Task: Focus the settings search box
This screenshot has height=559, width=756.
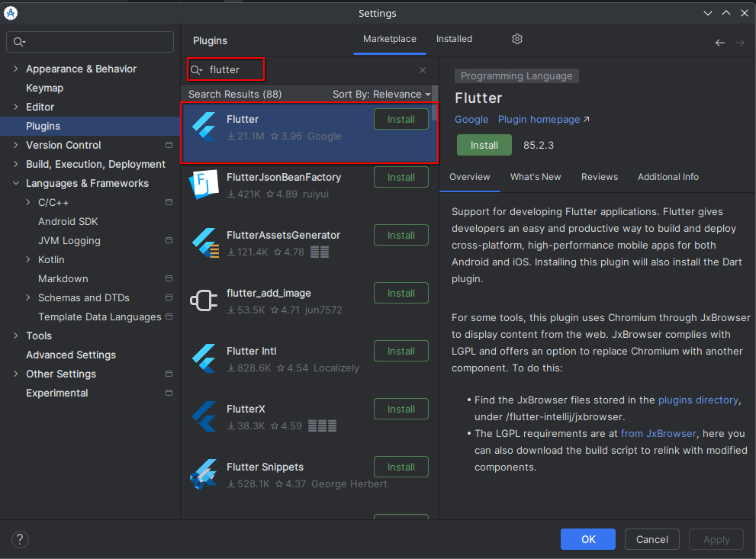Action: pyautogui.click(x=90, y=42)
